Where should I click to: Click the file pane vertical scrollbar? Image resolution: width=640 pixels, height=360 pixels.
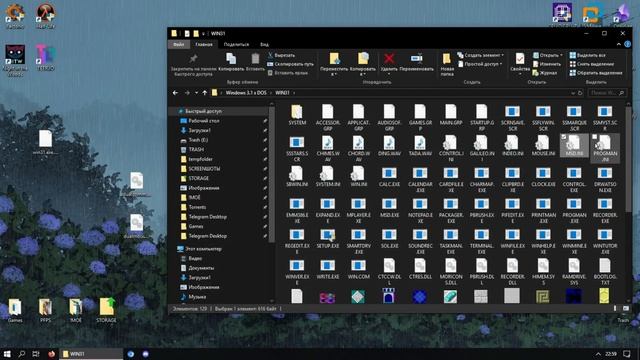(629, 159)
